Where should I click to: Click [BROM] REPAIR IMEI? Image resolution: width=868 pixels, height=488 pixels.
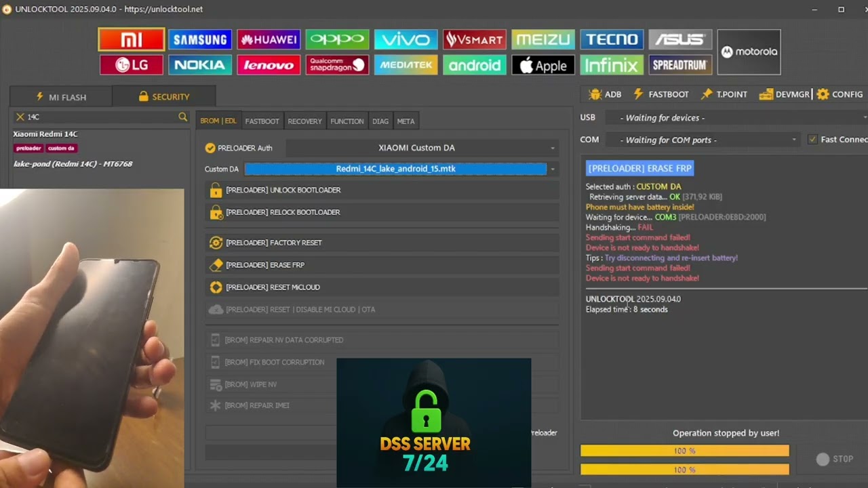(271, 405)
